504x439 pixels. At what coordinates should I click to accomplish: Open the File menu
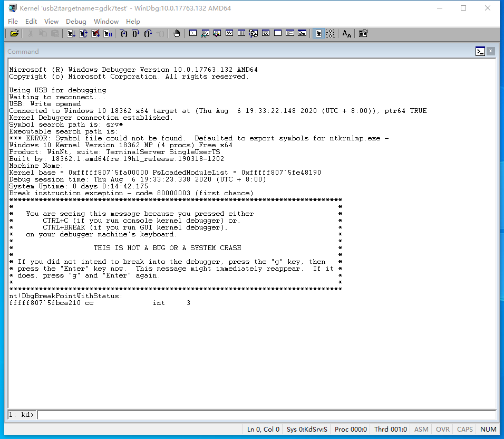click(x=13, y=22)
